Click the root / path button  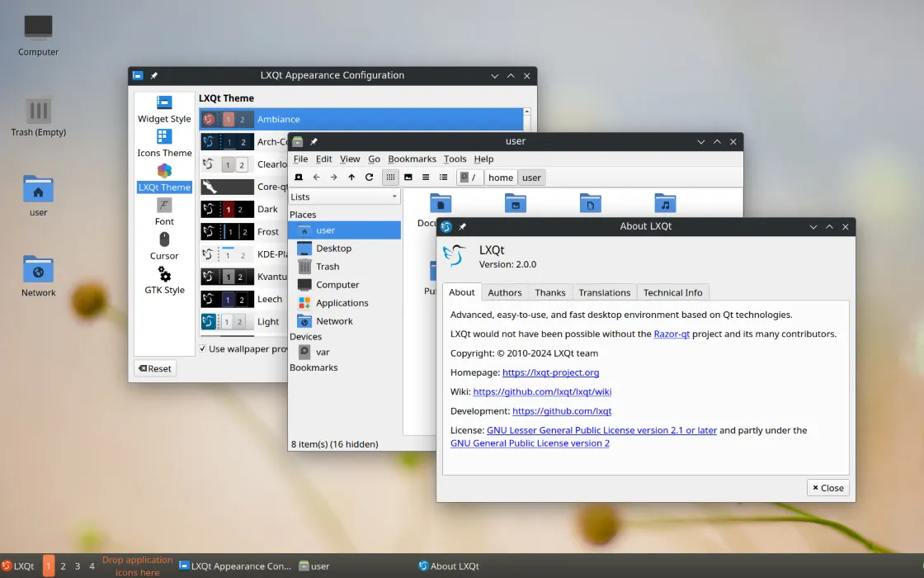tap(470, 178)
